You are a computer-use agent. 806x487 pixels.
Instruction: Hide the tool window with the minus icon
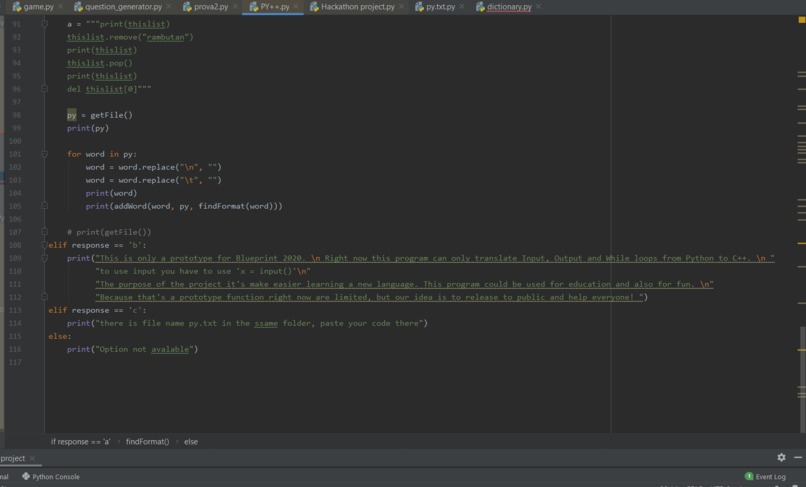pos(798,457)
